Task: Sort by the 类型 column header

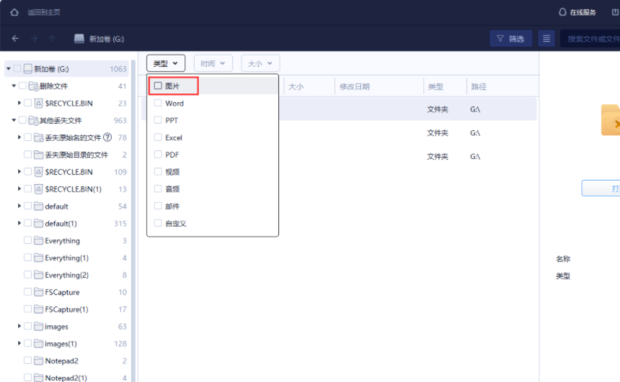Action: click(x=436, y=87)
